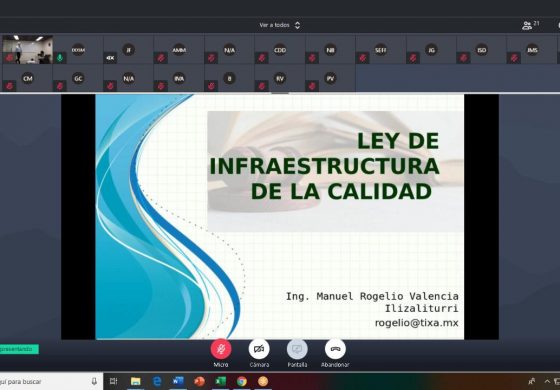Click the green active microphone icon on the DOSM tile
This screenshot has height=390, width=560.
60,58
